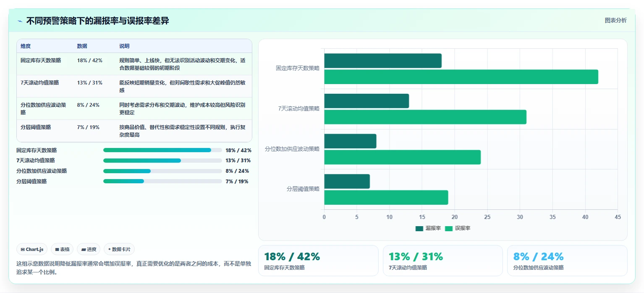The image size is (644, 293).
Task: Toggle the 漏报率 legend swatch
Action: [419, 228]
